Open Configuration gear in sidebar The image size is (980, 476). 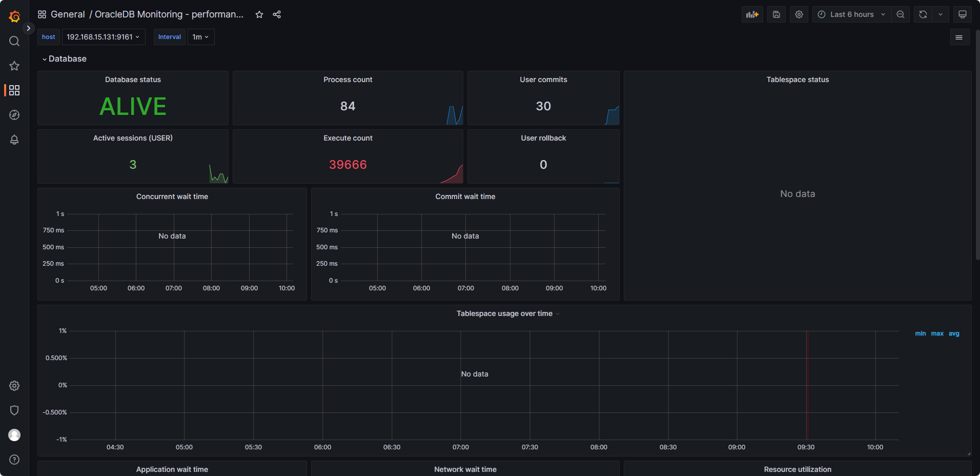point(14,386)
